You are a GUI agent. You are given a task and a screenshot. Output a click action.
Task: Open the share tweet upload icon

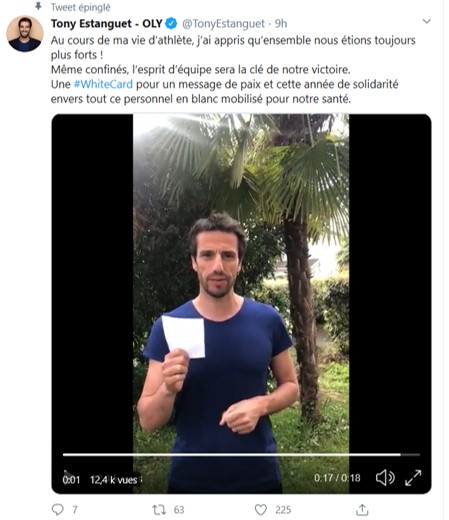(362, 509)
